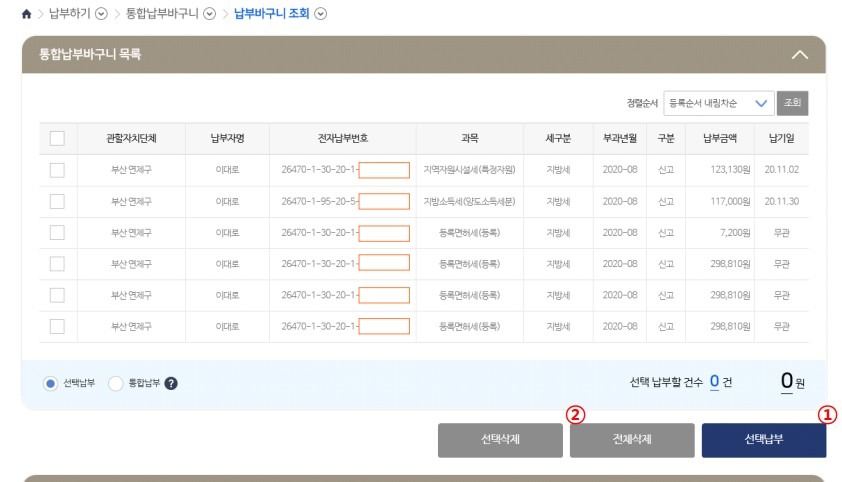Click the 전체삭제 button

pos(632,440)
